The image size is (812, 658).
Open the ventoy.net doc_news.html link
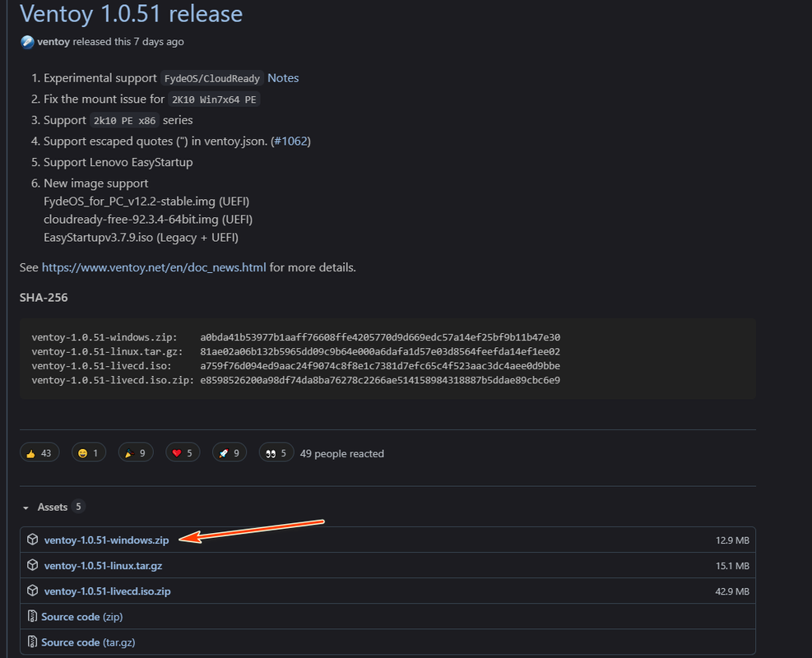tap(154, 267)
